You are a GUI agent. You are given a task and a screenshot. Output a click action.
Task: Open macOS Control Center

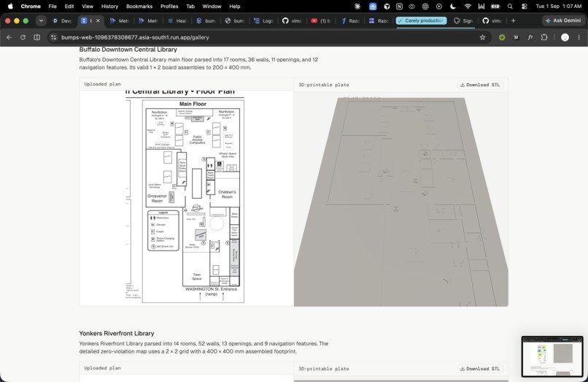click(x=525, y=6)
